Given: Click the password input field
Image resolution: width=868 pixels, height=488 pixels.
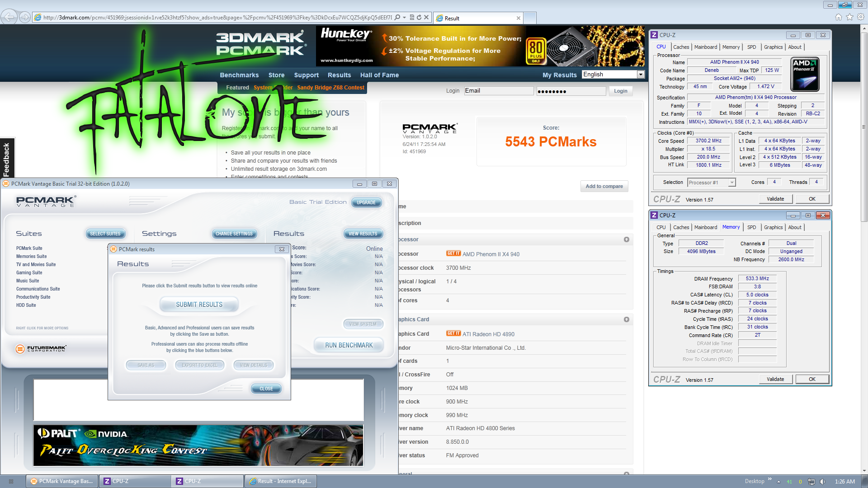Looking at the screenshot, I should [x=571, y=91].
